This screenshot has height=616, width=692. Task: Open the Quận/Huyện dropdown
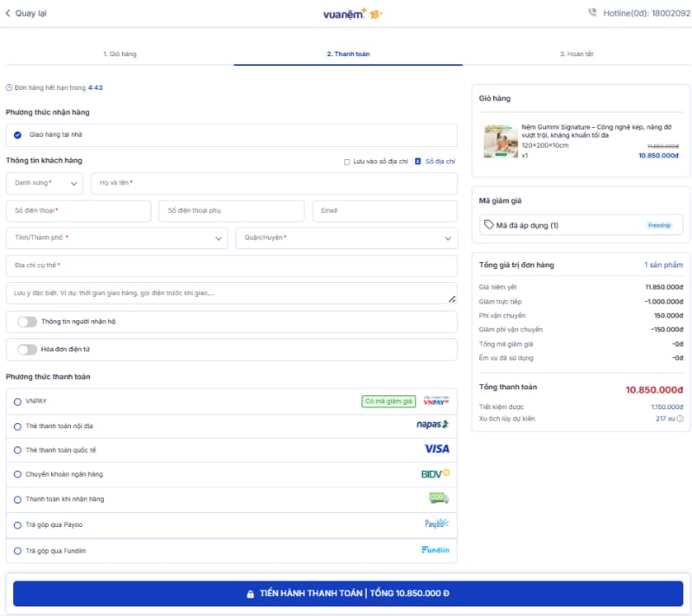[346, 238]
